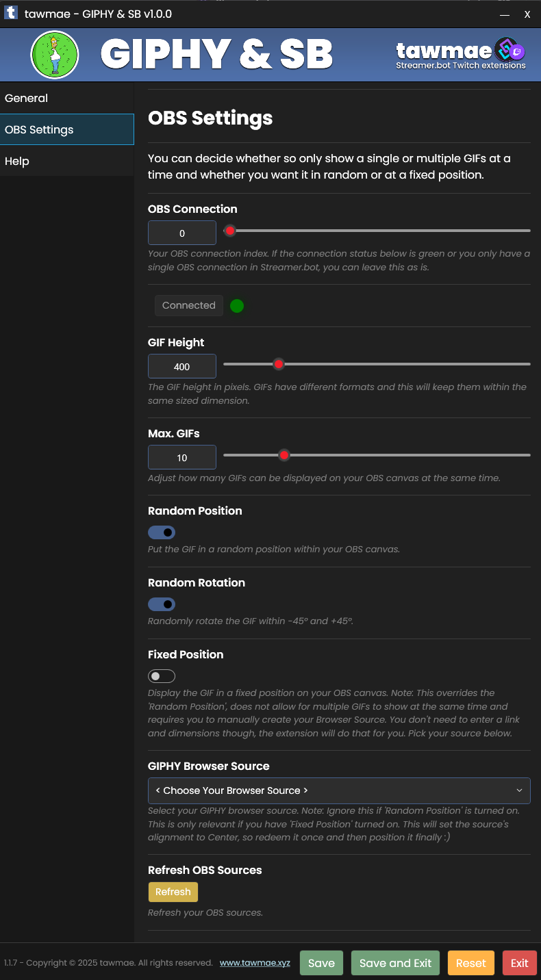Screen dimensions: 541x980
Task: Focus the GIF Height value field
Action: point(182,366)
